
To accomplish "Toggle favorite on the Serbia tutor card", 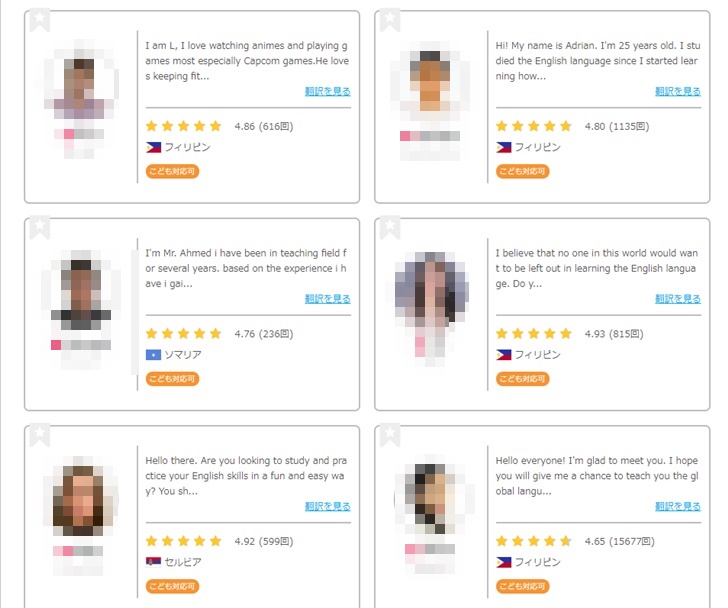I will 40,435.
